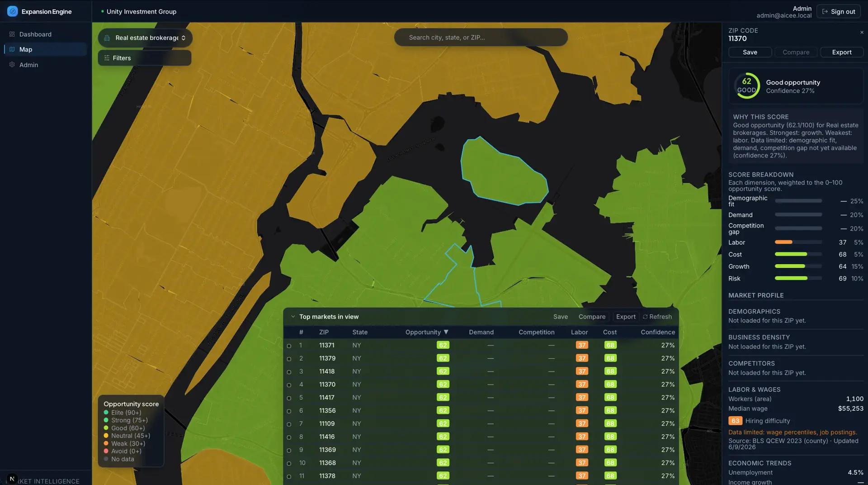Image resolution: width=868 pixels, height=485 pixels.
Task: Sort table by the Opportunity arrow icon
Action: pos(446,332)
